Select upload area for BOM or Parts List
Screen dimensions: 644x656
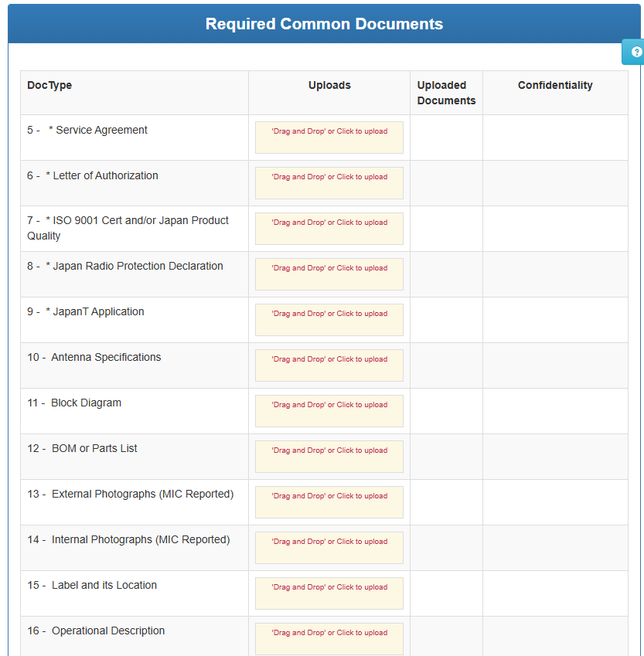click(x=329, y=457)
